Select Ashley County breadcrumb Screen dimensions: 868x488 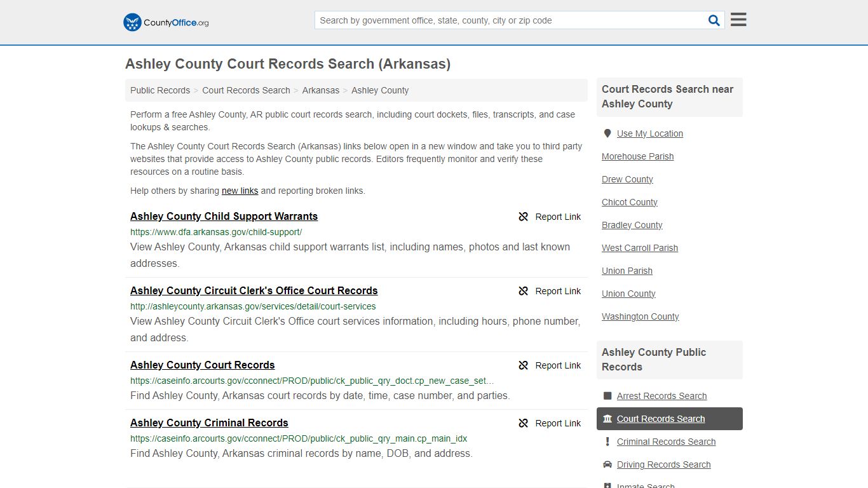click(x=380, y=90)
